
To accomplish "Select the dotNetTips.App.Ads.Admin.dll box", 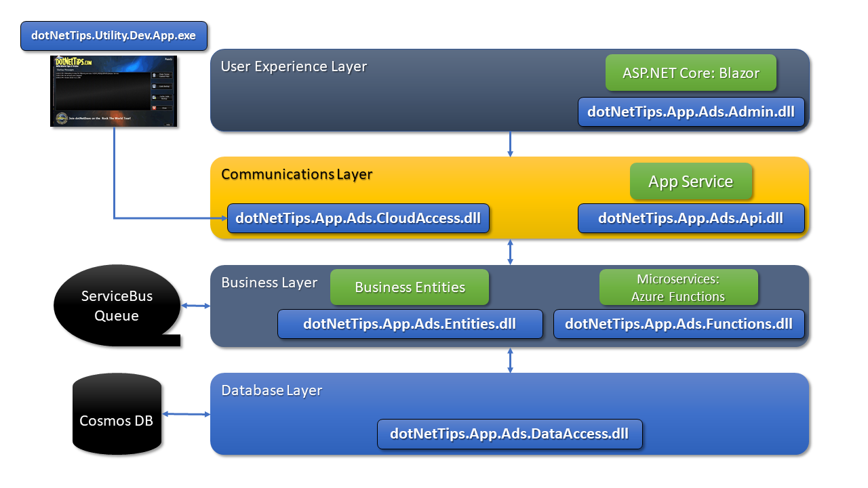I will [690, 112].
